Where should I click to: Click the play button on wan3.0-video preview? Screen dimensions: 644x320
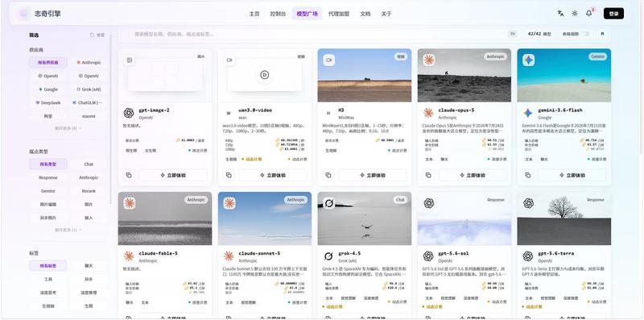265,75
